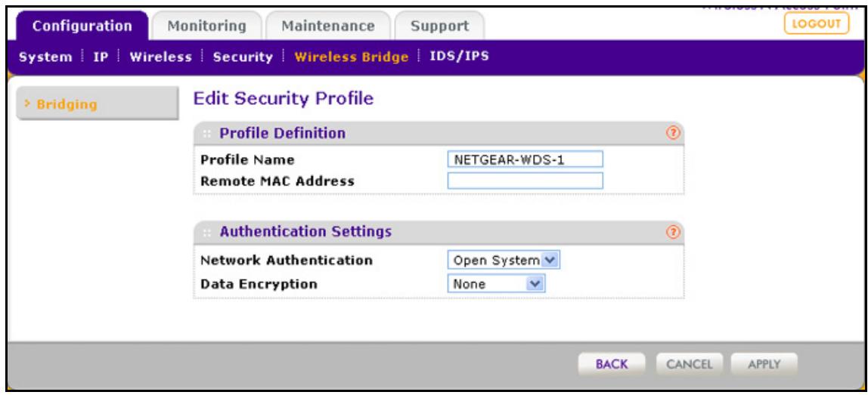Click the Data Encryption label

tap(259, 284)
